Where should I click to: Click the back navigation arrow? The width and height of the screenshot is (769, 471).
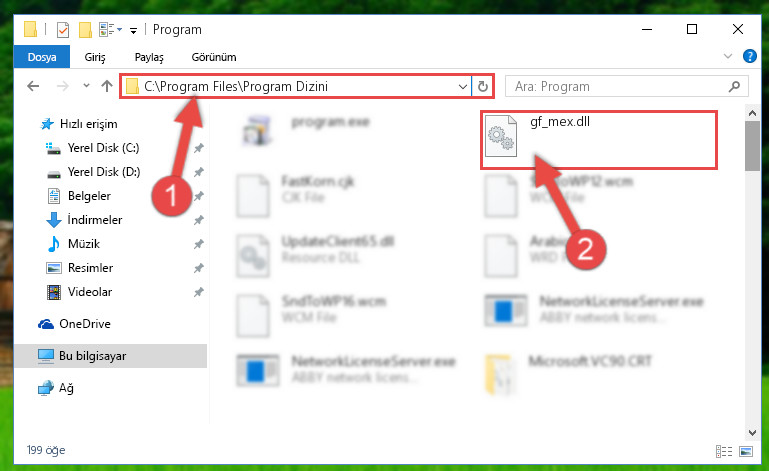(33, 86)
